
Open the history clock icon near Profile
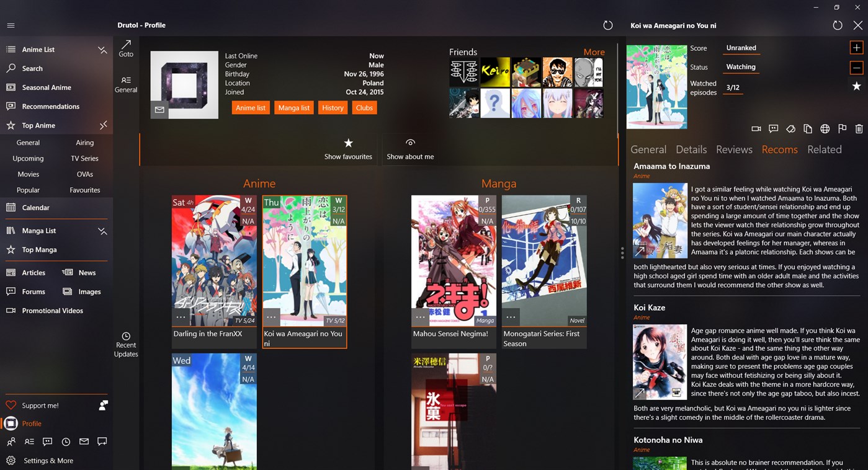(66, 441)
